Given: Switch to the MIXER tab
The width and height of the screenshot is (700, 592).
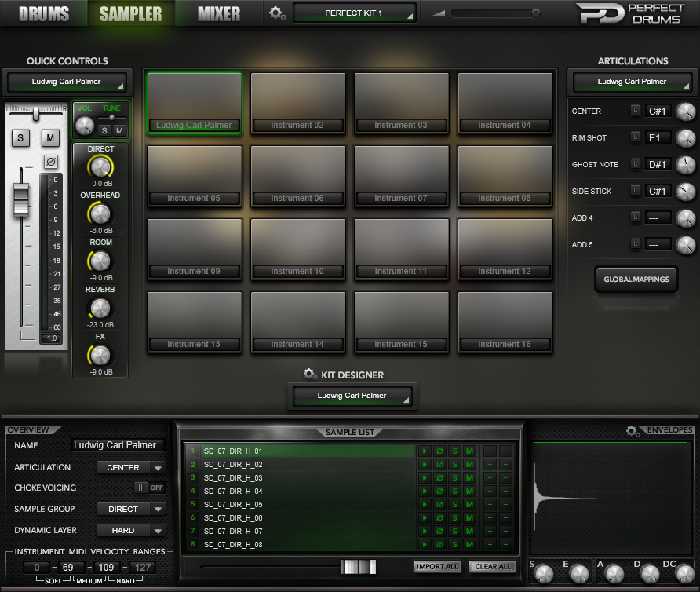Looking at the screenshot, I should pos(219,14).
